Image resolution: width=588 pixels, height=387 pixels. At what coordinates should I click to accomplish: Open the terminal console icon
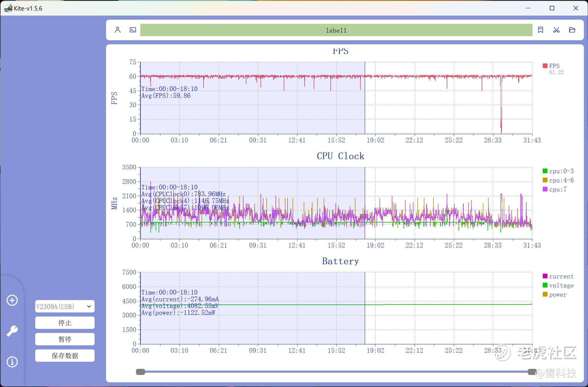click(x=133, y=30)
